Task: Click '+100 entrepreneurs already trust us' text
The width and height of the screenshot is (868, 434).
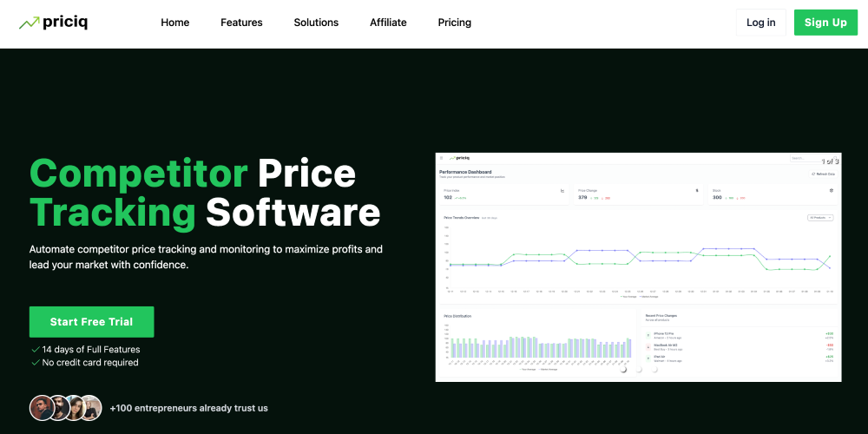Action: click(188, 408)
